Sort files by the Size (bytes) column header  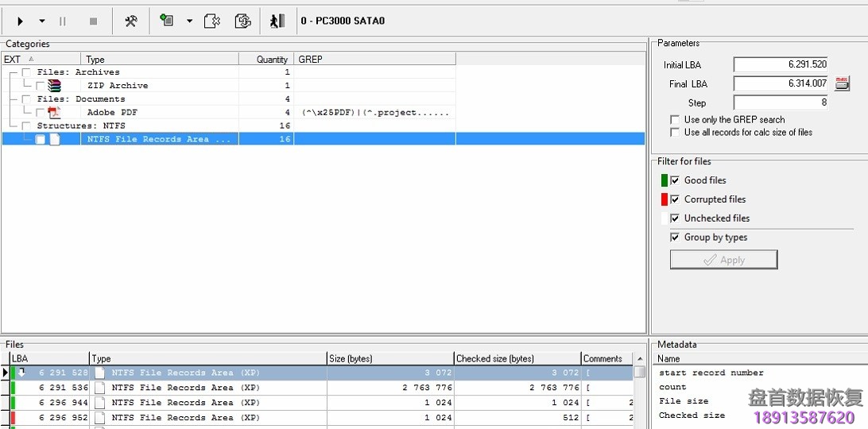point(390,359)
